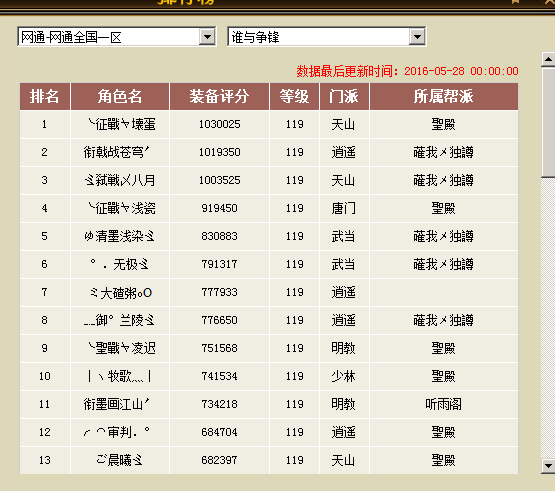Click the 等级 column header
This screenshot has height=491, width=555.
294,96
